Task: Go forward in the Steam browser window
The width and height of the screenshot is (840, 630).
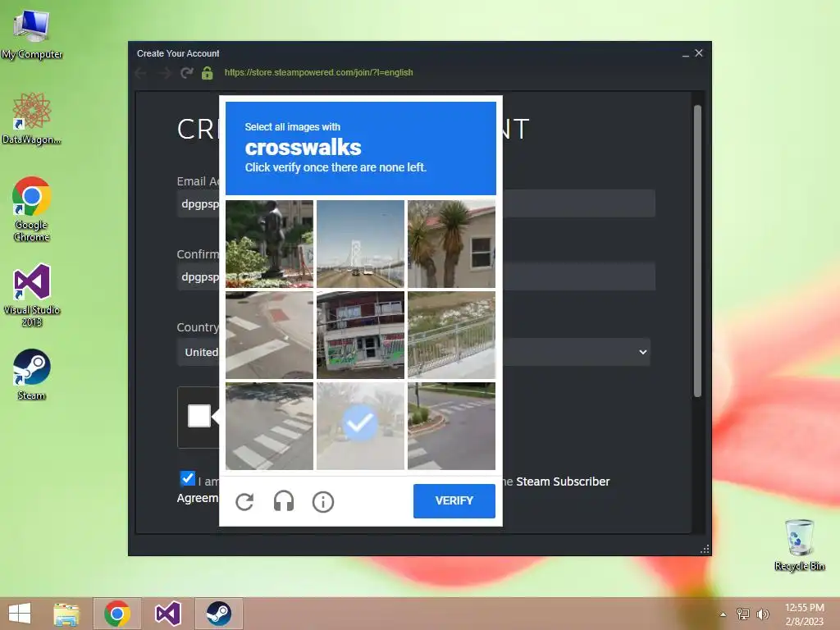Action: pos(164,73)
